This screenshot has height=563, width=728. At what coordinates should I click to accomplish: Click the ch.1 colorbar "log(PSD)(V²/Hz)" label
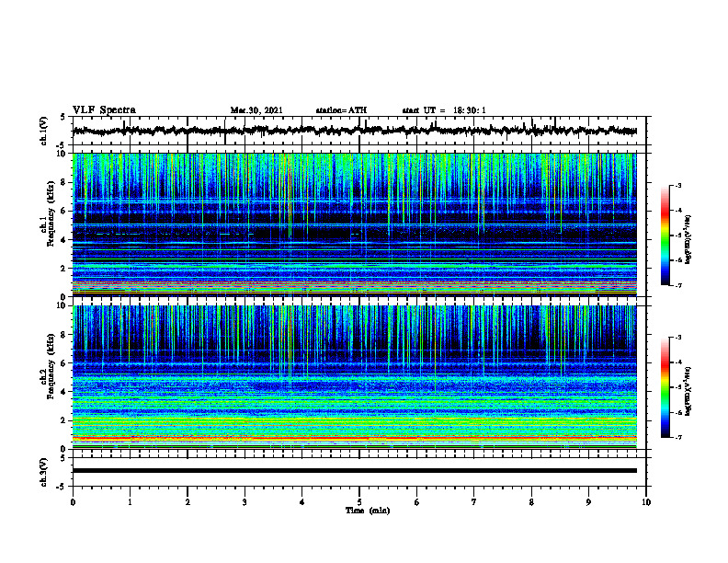click(x=688, y=240)
